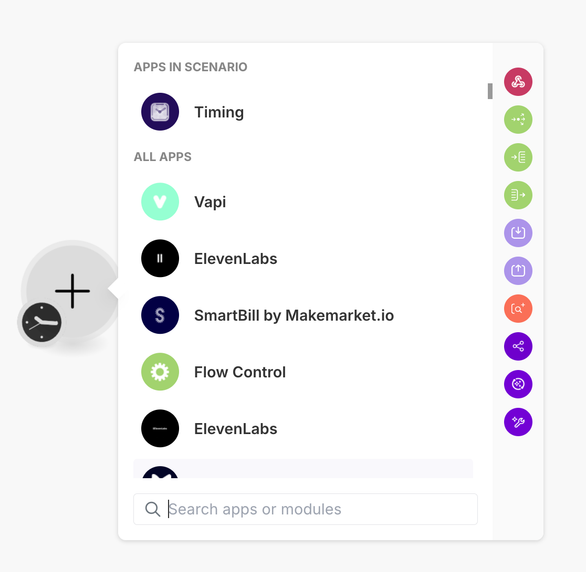
Task: Open the clock schedule settings badge
Action: (x=41, y=322)
